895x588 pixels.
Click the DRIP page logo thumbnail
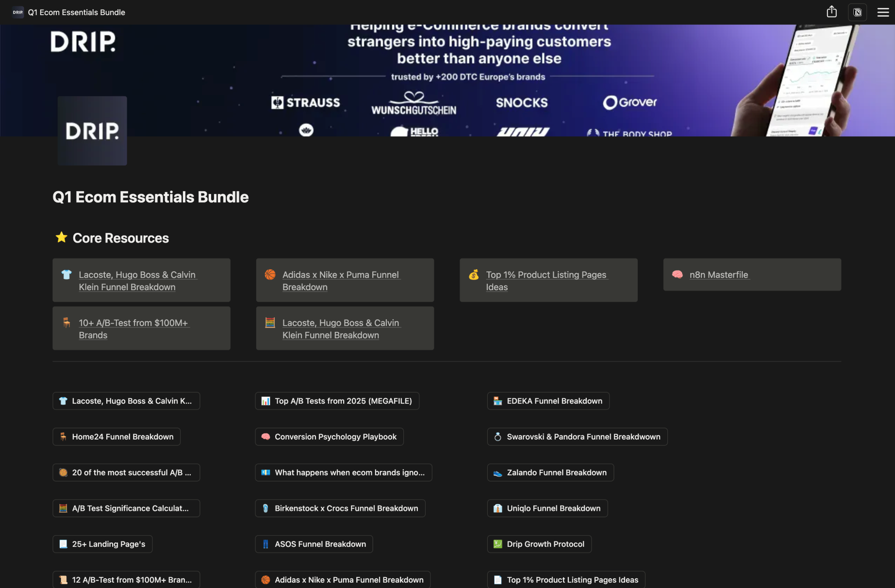click(92, 131)
